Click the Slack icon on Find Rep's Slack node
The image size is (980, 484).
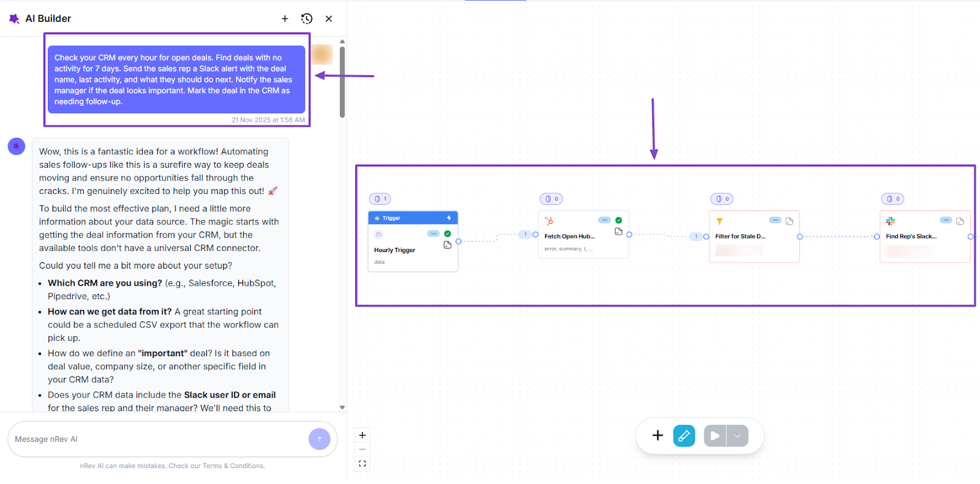pyautogui.click(x=891, y=221)
